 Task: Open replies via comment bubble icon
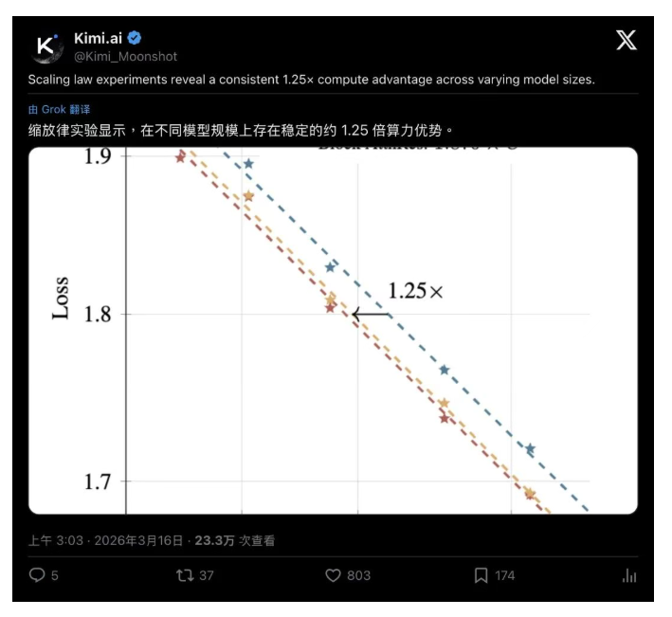pyautogui.click(x=37, y=575)
